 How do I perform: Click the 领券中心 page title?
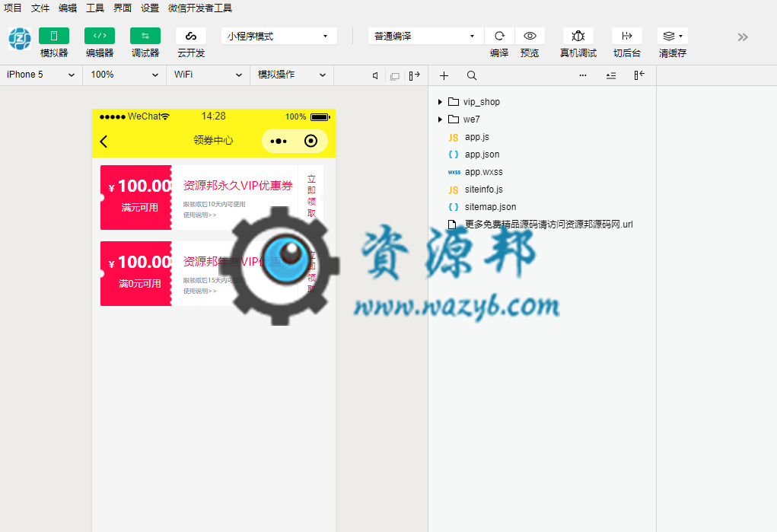(213, 140)
